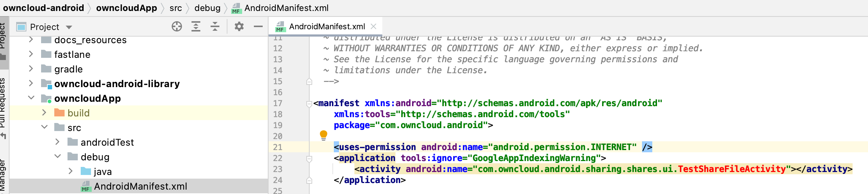This screenshot has width=868, height=194.
Task: Click the yellow lightbulb quick-fix icon
Action: 324,135
